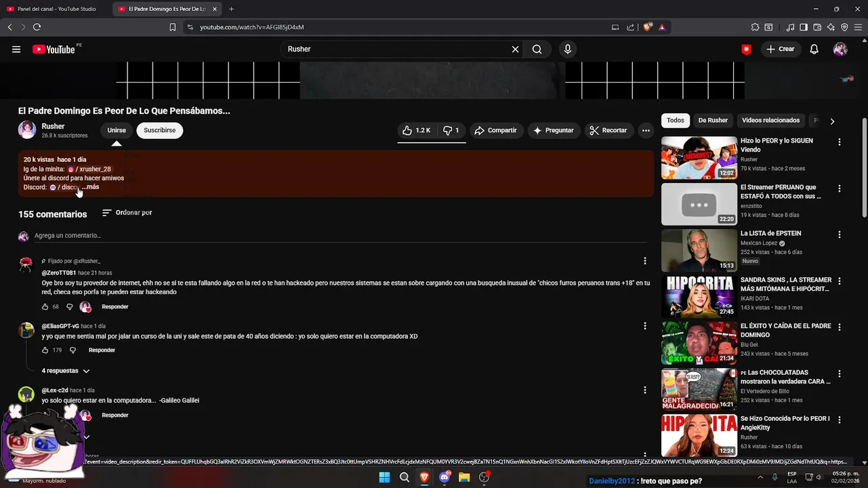Start voice search with the microphone
868x488 pixels.
568,49
